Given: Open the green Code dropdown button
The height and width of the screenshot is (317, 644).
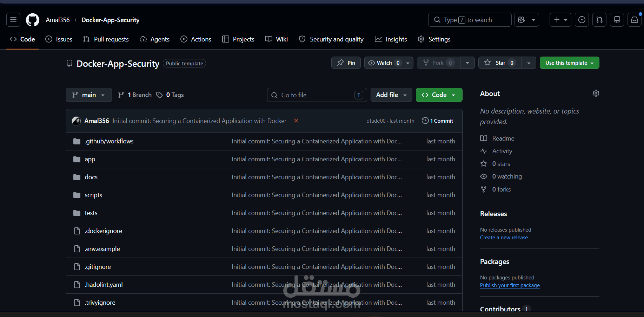Looking at the screenshot, I should tap(439, 95).
